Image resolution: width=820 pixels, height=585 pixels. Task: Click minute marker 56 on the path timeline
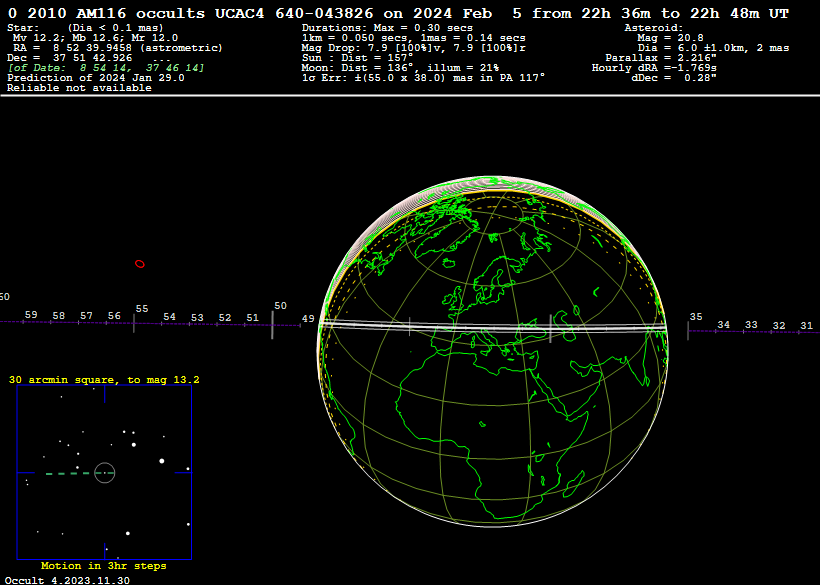pos(114,316)
